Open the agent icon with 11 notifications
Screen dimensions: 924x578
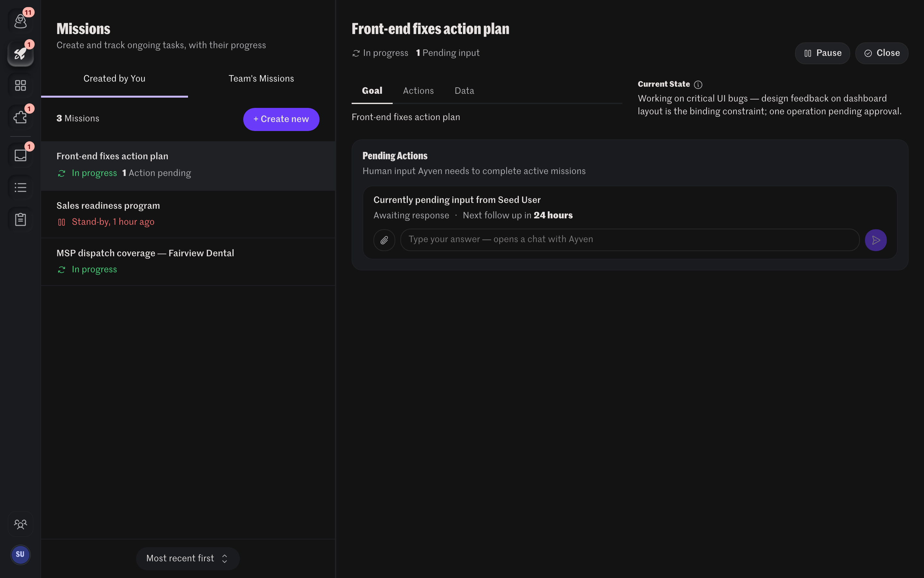pyautogui.click(x=20, y=22)
